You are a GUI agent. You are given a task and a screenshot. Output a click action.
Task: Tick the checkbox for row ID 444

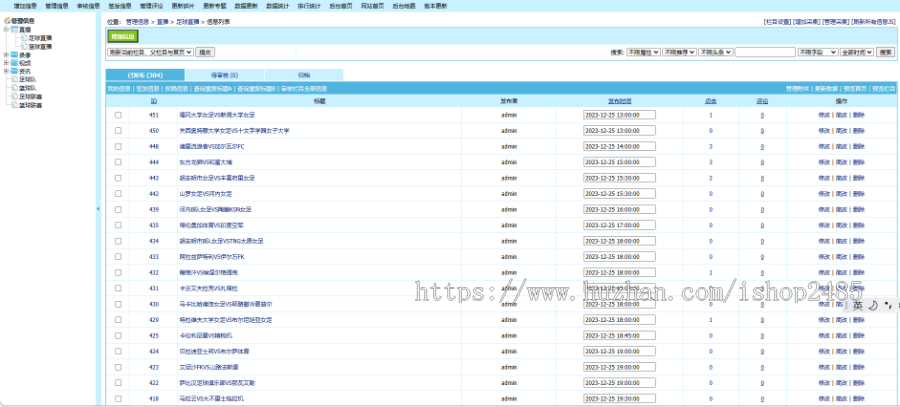pos(118,162)
